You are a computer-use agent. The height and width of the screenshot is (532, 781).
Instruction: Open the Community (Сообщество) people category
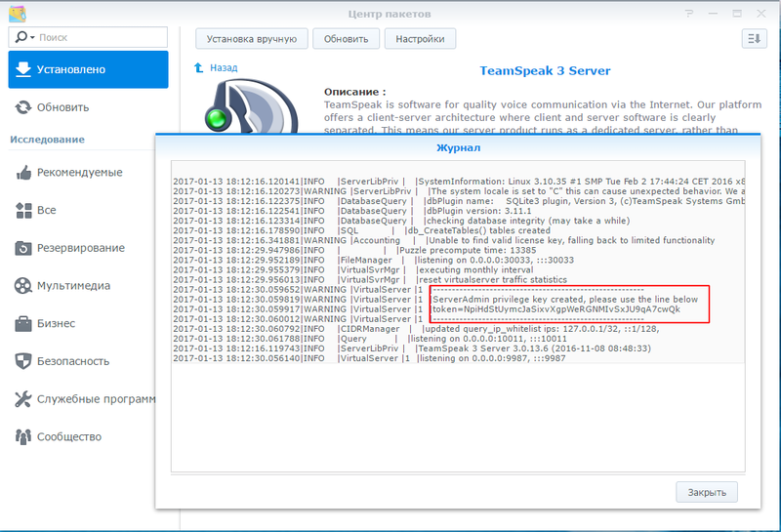23,437
